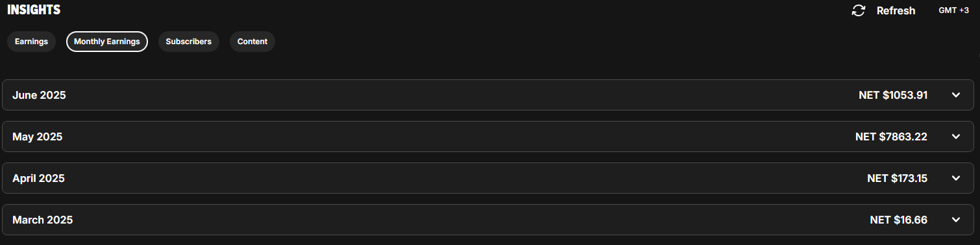Click the April 2025 row title
This screenshot has height=245, width=980.
click(38, 178)
